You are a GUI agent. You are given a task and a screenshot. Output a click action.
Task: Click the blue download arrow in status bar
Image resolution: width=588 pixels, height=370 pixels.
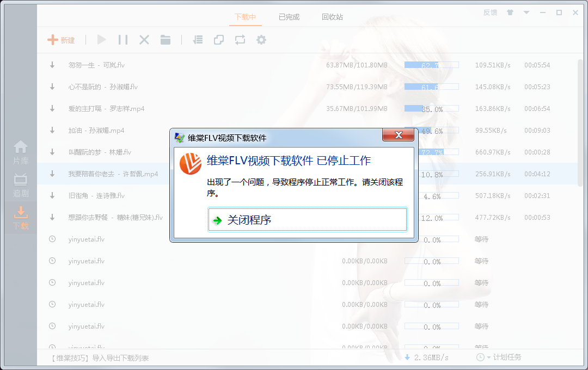(x=407, y=357)
